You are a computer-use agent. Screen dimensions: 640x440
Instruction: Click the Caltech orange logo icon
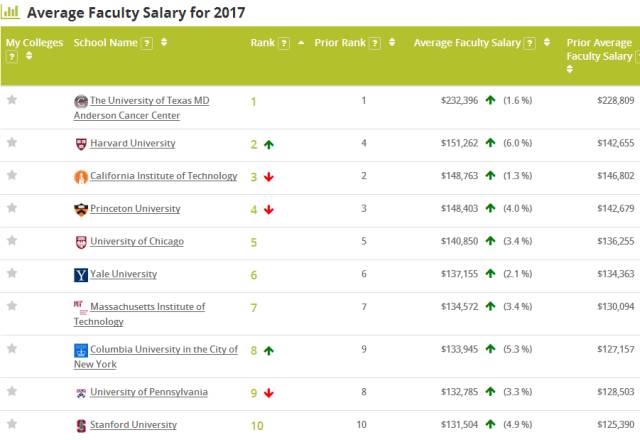[81, 177]
